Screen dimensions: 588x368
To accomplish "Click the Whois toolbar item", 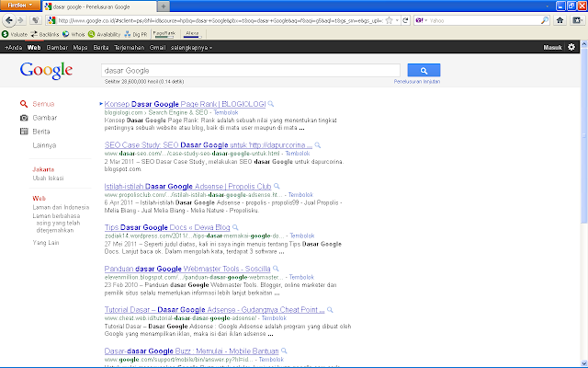I will tap(73, 34).
